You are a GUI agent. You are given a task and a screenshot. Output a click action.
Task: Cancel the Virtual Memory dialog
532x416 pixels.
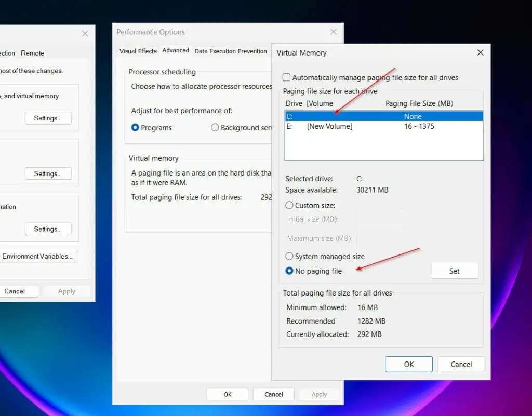tap(461, 364)
